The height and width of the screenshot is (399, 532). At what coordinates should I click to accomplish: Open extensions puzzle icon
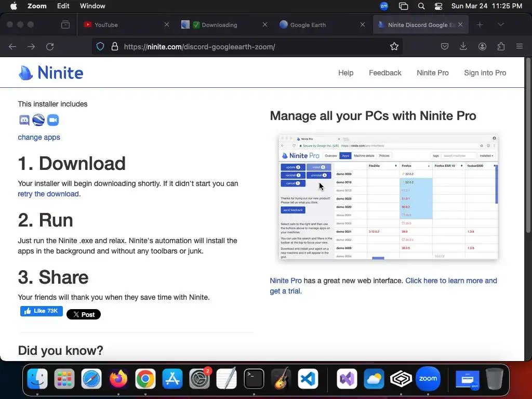tap(501, 46)
